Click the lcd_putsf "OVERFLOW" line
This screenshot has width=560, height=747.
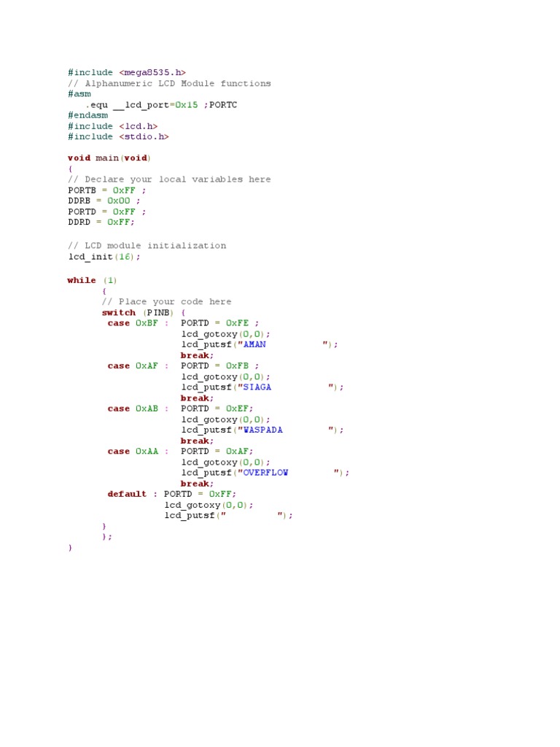coord(265,473)
